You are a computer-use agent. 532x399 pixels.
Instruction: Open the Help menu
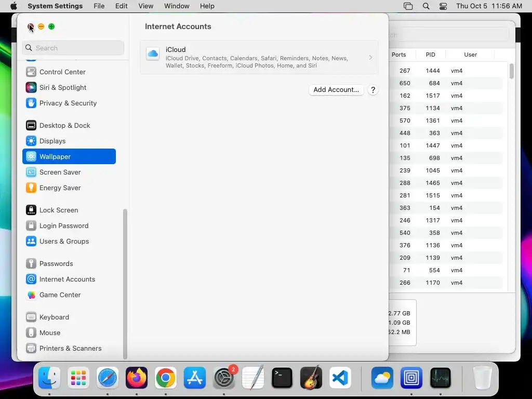[207, 6]
